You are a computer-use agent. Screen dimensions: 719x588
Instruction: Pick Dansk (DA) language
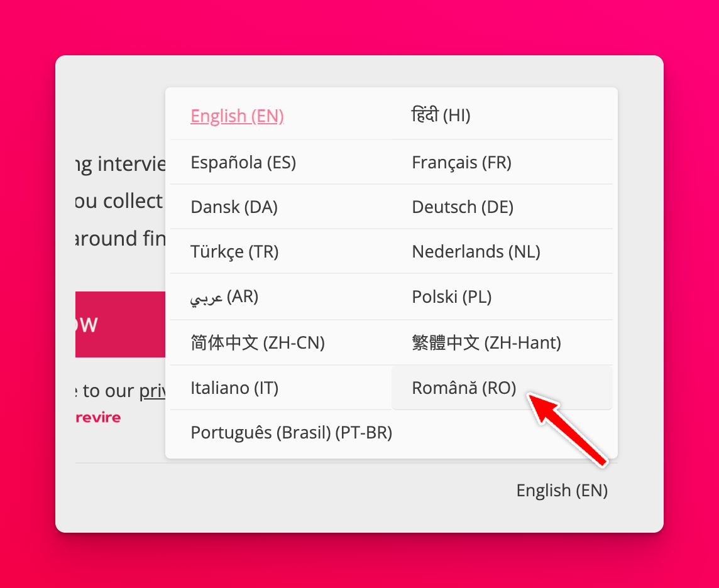point(234,207)
